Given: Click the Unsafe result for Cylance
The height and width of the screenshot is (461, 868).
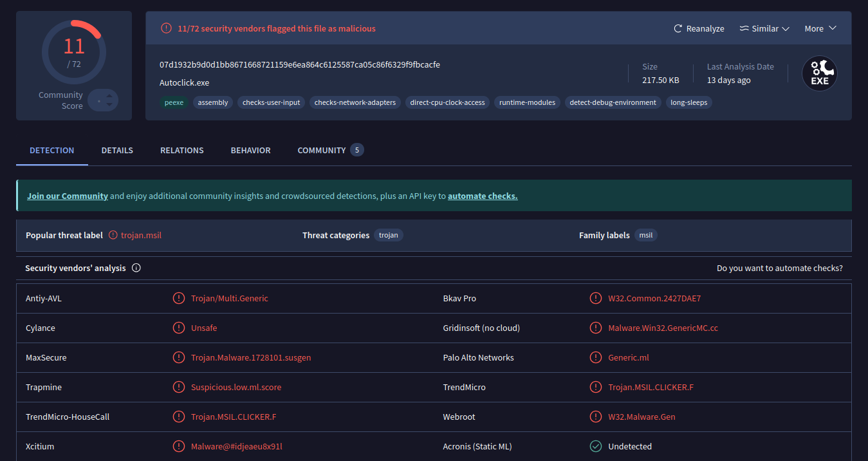Looking at the screenshot, I should (204, 328).
